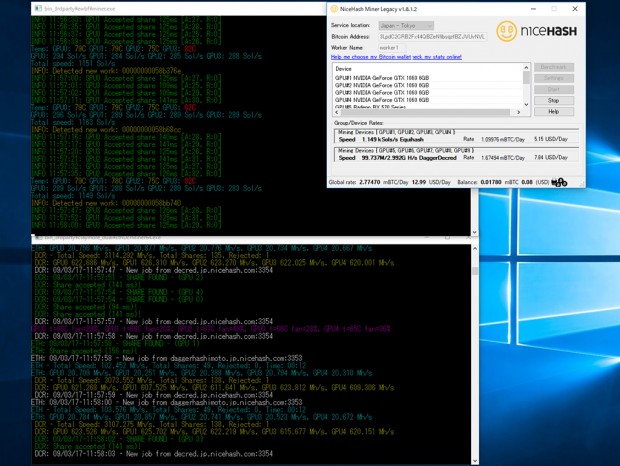The height and width of the screenshot is (466, 620).
Task: Close the NiceHash Miner Legacy window
Action: tap(575, 9)
